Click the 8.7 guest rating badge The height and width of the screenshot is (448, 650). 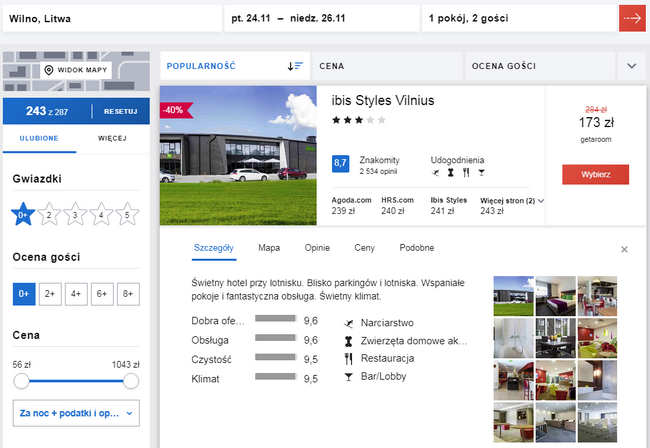[340, 162]
